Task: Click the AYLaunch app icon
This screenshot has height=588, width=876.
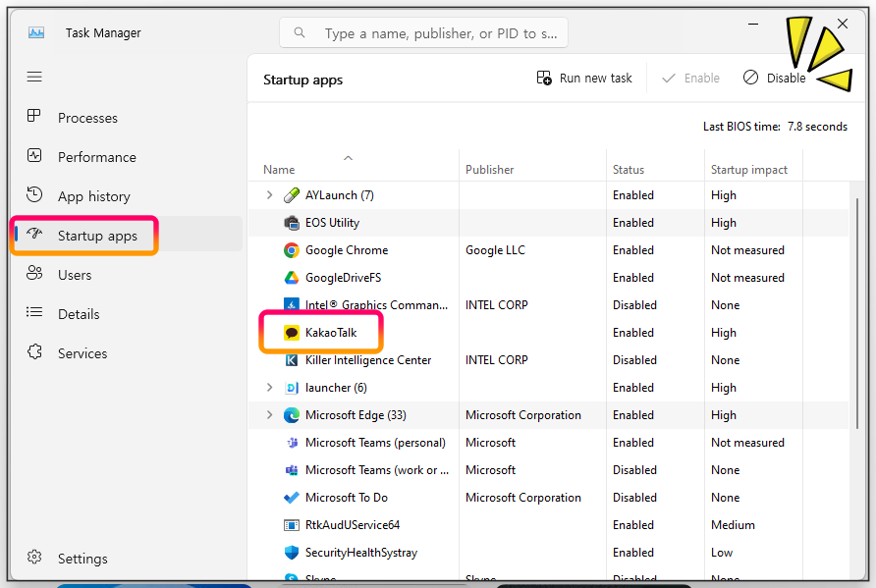Action: click(292, 195)
